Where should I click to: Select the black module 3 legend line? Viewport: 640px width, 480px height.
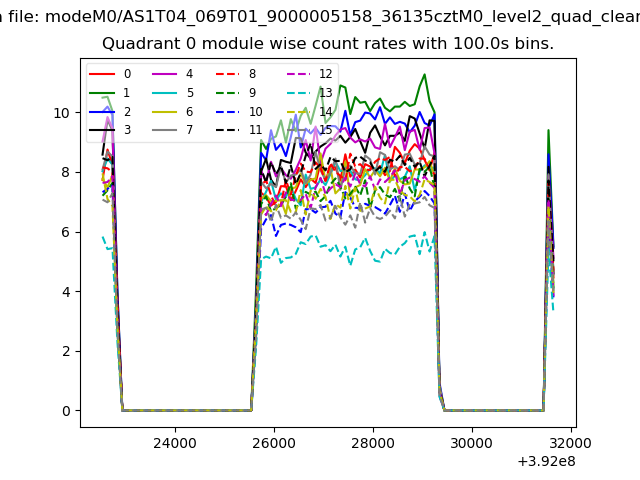[x=103, y=131]
